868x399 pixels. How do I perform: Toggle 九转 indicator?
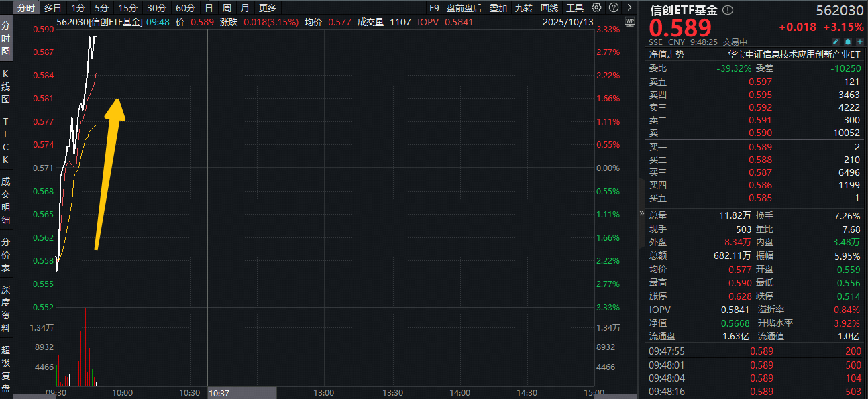[524, 8]
